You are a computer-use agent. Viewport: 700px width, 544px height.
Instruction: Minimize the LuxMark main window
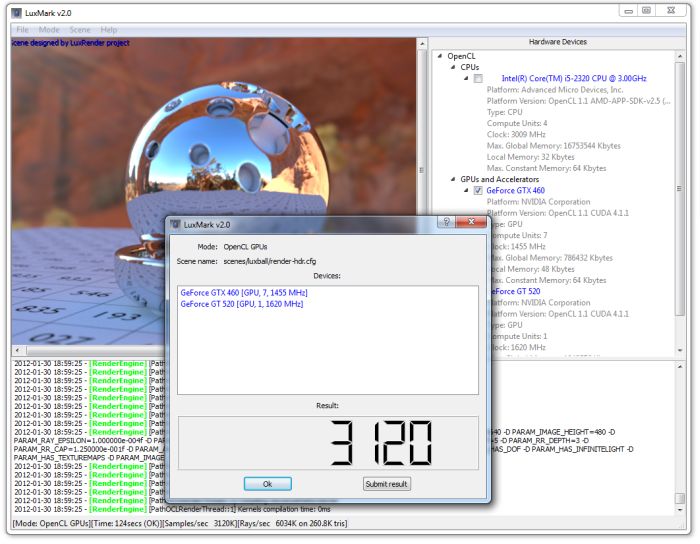point(629,11)
